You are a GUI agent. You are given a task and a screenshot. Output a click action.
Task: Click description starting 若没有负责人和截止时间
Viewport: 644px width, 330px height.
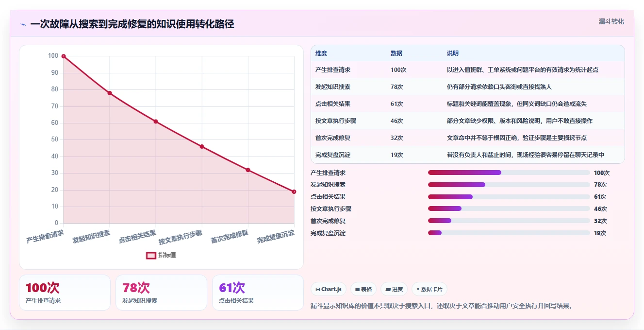click(x=526, y=155)
